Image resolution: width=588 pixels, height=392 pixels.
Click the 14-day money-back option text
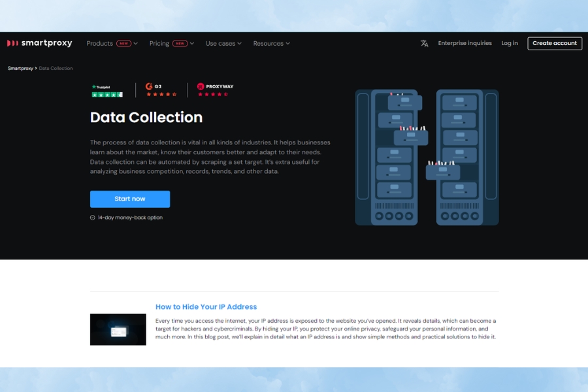(x=130, y=218)
